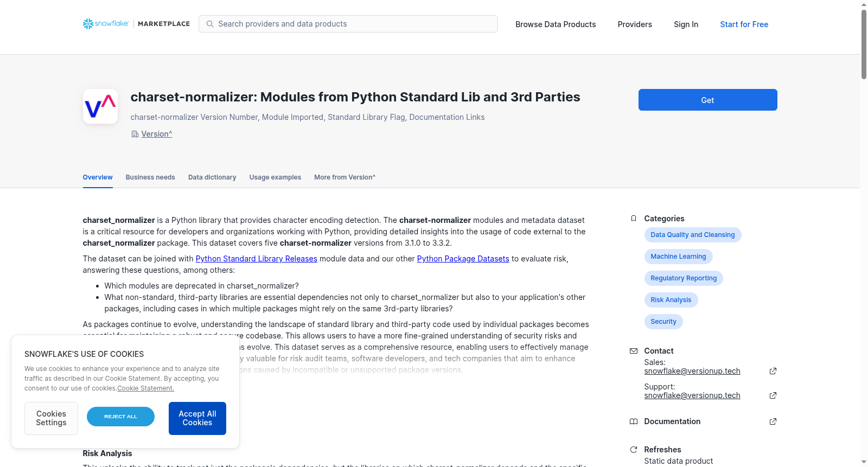Open the Version^ provider link
The width and height of the screenshot is (868, 467).
(157, 134)
